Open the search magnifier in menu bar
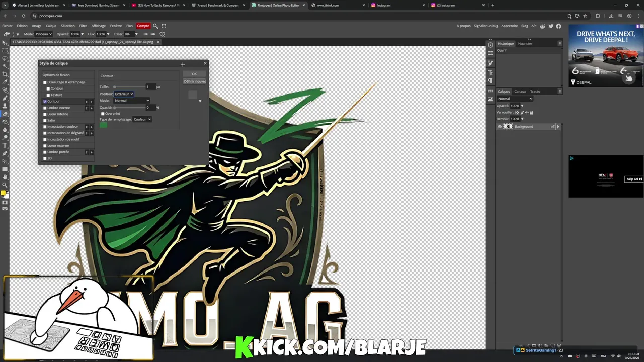The image size is (644, 362). pyautogui.click(x=155, y=26)
